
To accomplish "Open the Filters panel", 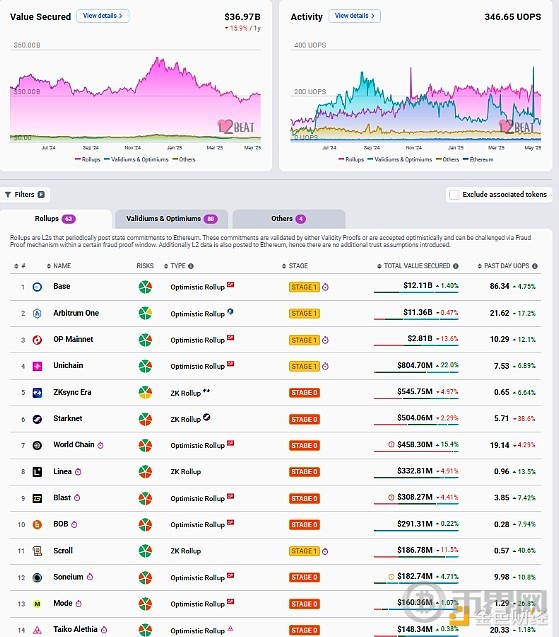I will [25, 195].
